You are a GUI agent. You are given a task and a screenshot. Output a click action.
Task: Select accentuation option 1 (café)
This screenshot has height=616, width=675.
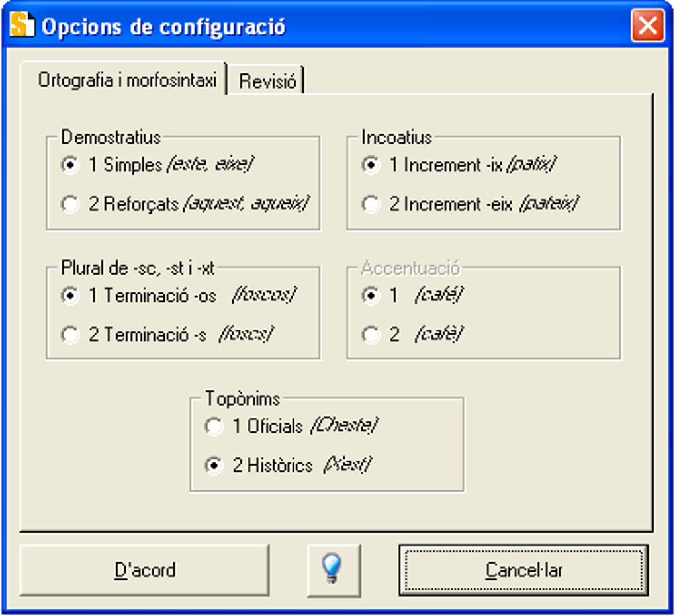coord(371,296)
